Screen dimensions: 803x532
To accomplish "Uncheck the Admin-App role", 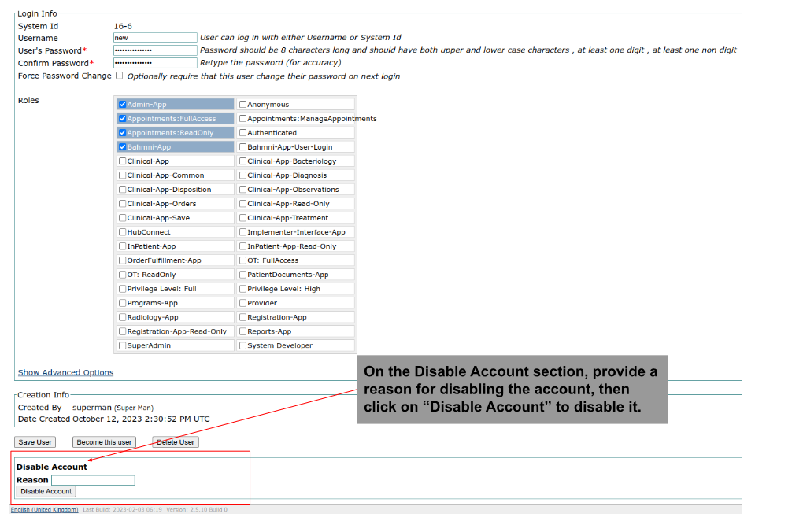I will tap(122, 105).
